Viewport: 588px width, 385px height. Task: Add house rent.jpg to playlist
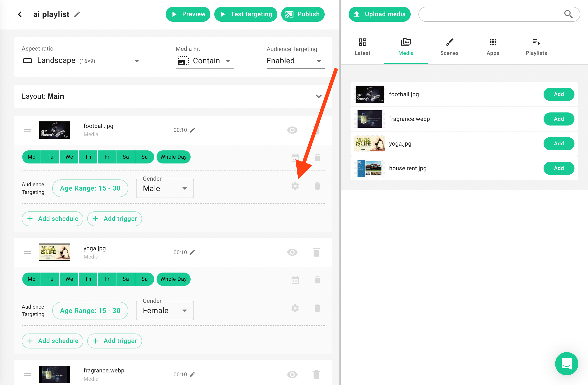[559, 168]
